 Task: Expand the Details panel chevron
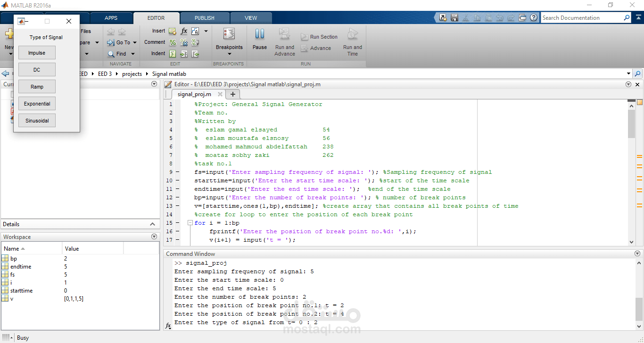point(153,224)
